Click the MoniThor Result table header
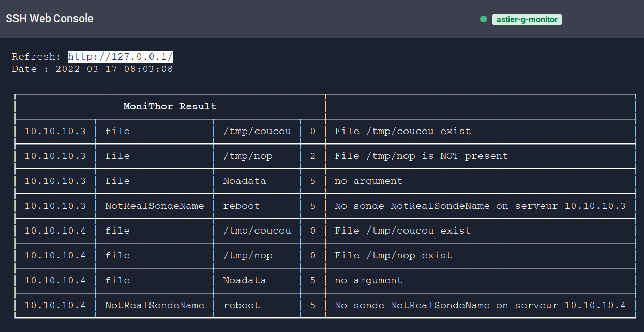The height and width of the screenshot is (332, 644). 170,107
